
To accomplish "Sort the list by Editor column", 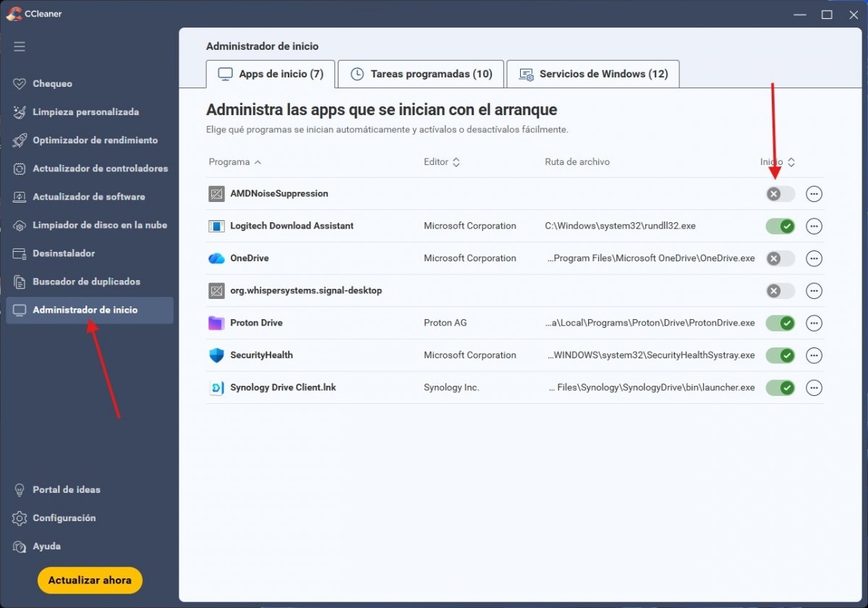I will [441, 161].
